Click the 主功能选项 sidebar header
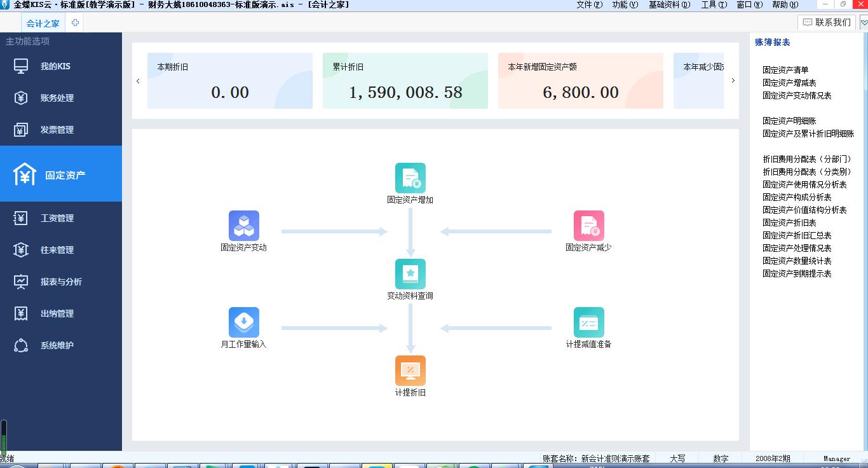Screen dimensions: 868x468 [x=28, y=41]
